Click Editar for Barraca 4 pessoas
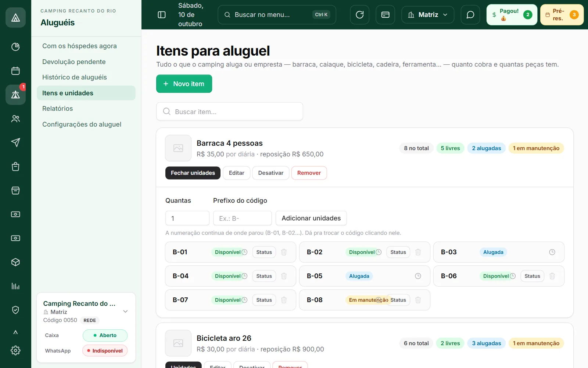 [236, 173]
